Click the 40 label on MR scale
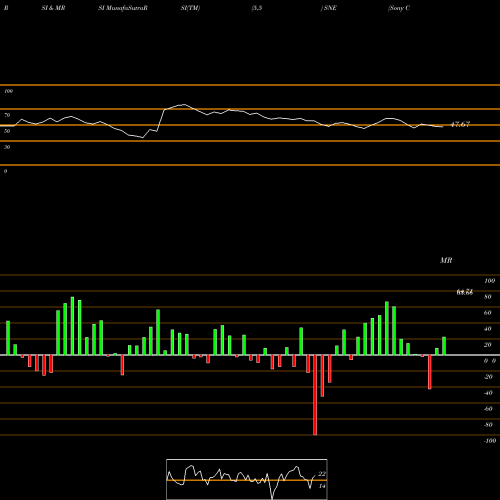500x500 pixels. (488, 329)
